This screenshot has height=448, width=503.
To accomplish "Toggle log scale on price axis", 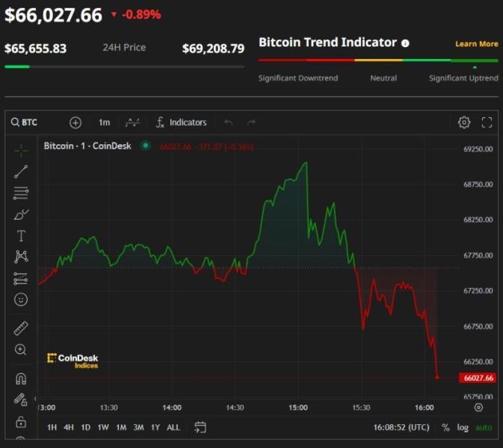I will click(x=463, y=428).
